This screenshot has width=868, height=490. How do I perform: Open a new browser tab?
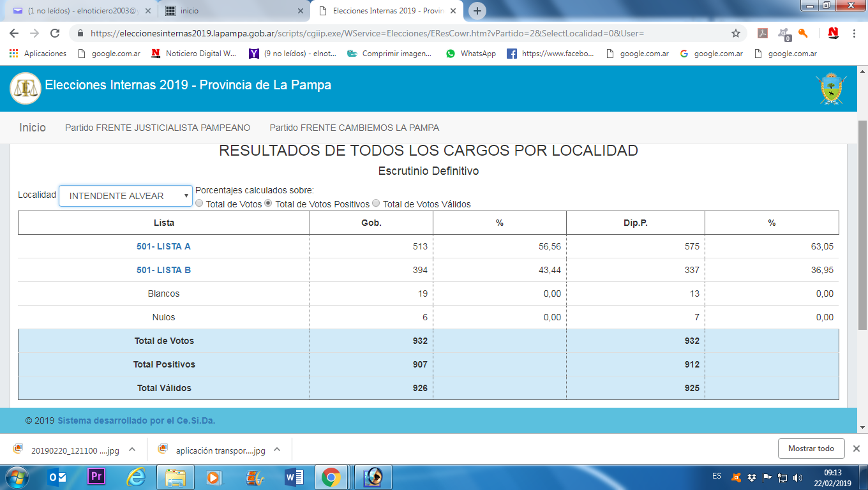click(x=477, y=11)
